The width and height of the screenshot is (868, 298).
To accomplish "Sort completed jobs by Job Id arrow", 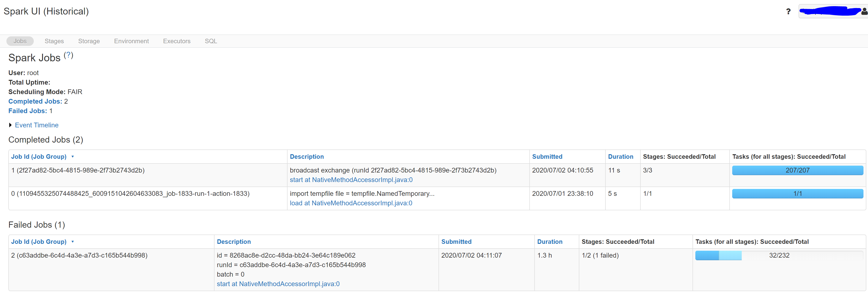I will [x=73, y=157].
